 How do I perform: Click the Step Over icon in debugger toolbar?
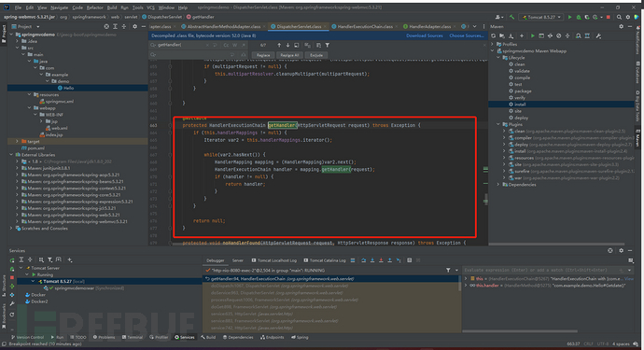(363, 260)
